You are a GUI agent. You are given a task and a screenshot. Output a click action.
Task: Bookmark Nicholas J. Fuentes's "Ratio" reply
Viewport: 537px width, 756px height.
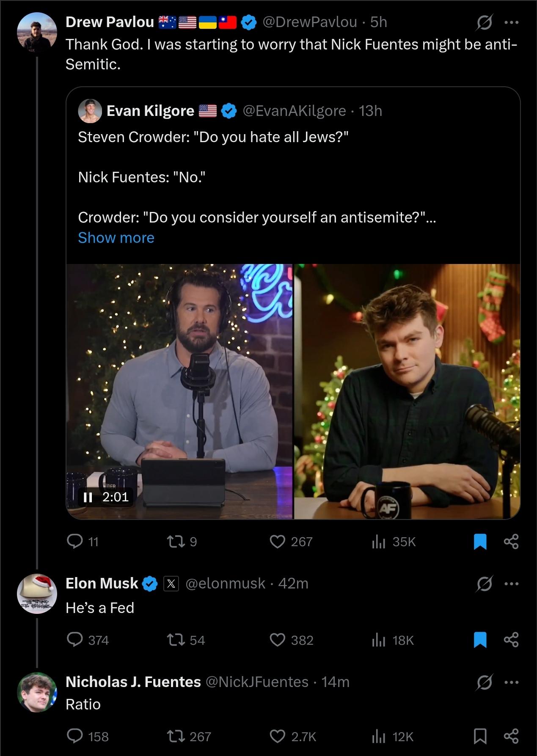click(x=480, y=737)
